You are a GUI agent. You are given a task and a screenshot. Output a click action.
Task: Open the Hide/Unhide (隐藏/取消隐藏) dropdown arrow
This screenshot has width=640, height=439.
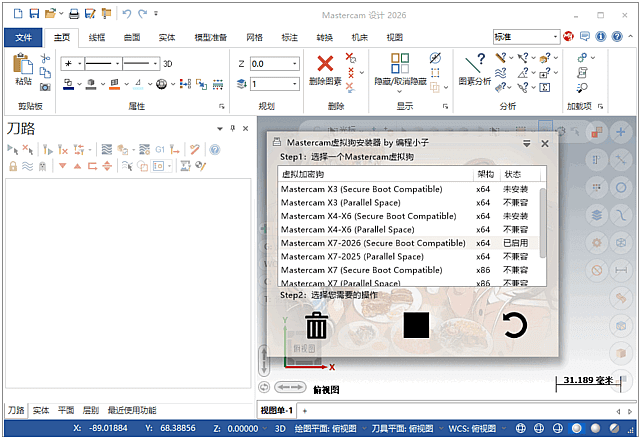(x=400, y=90)
